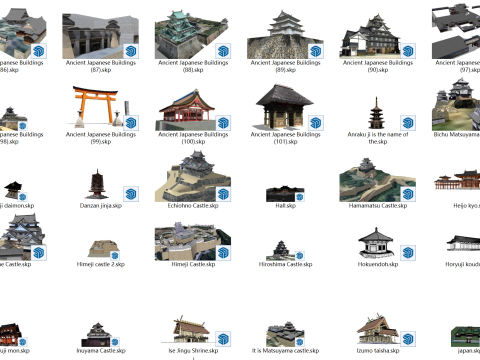Click the file name 'Danzan jinja.skp'
The width and height of the screenshot is (480, 360).
pyautogui.click(x=101, y=206)
